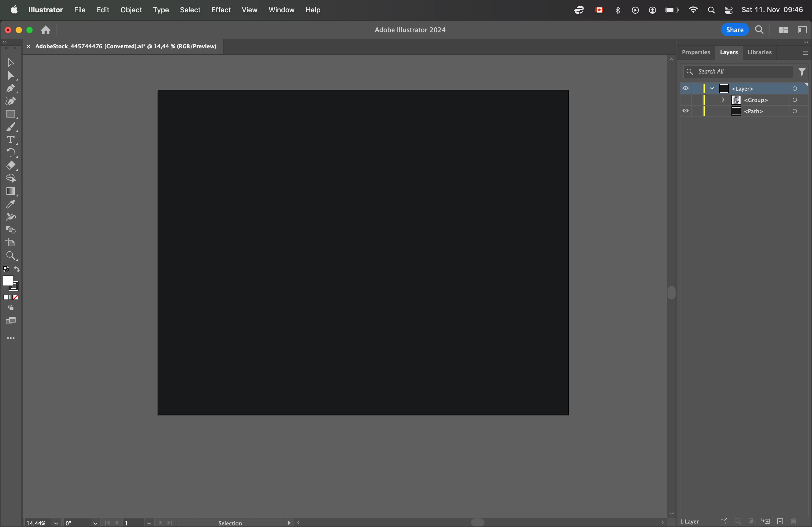This screenshot has width=812, height=527.
Task: Select the Direct Selection tool
Action: pos(10,75)
